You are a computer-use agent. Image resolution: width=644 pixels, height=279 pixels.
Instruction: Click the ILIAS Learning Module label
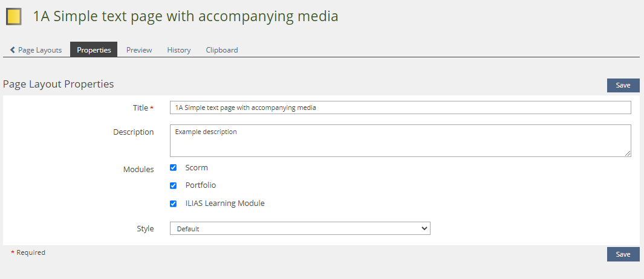(225, 204)
